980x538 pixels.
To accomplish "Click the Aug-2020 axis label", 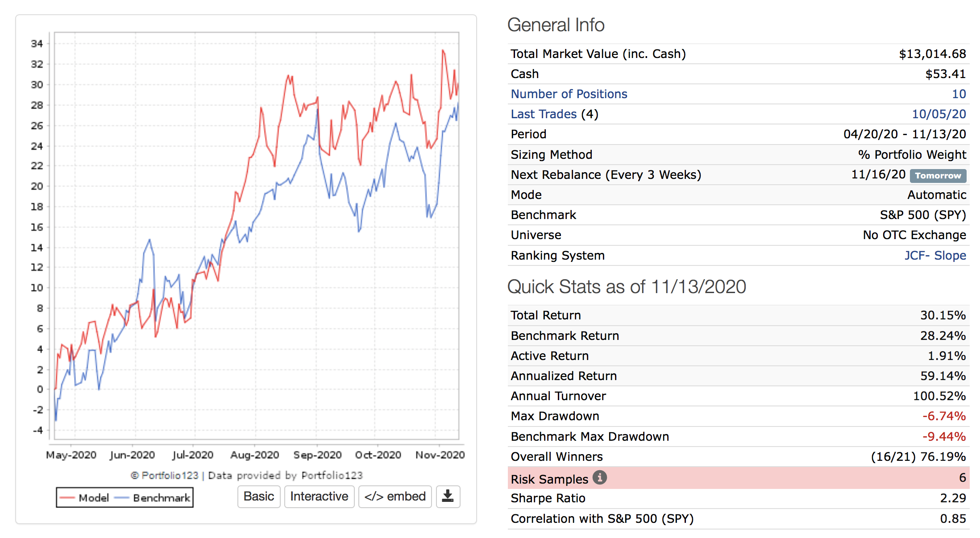I will pyautogui.click(x=254, y=455).
